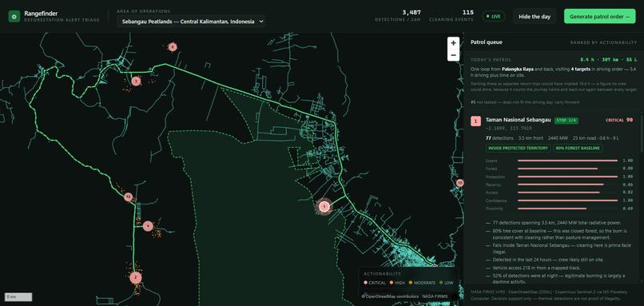Screen dimensions: 644x306
Task: Click Generate patrol order button
Action: click(x=599, y=17)
